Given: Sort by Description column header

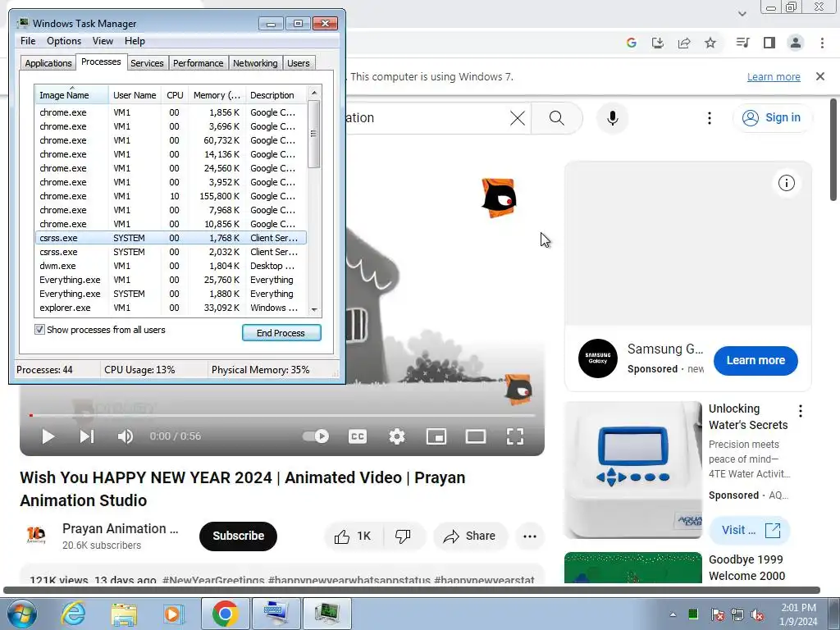Looking at the screenshot, I should click(x=276, y=95).
